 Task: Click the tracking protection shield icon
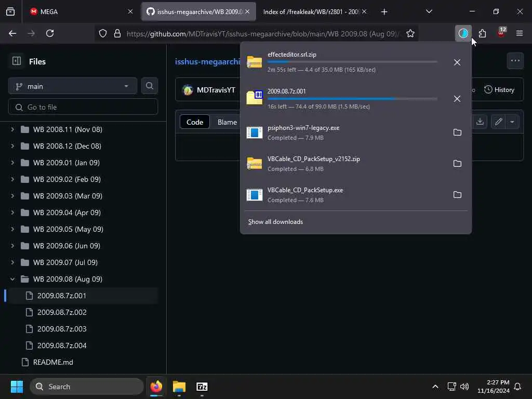[103, 33]
